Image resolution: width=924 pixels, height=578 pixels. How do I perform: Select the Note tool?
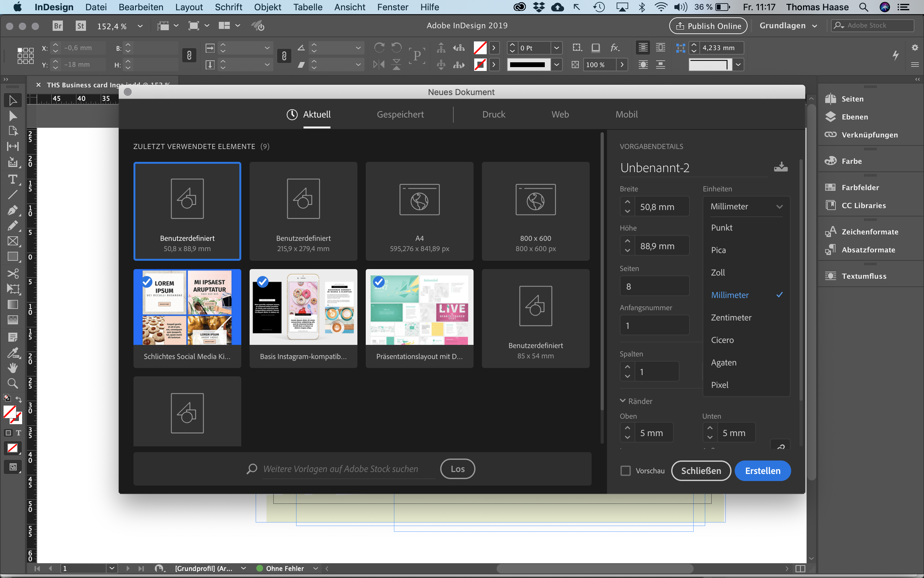(x=13, y=337)
